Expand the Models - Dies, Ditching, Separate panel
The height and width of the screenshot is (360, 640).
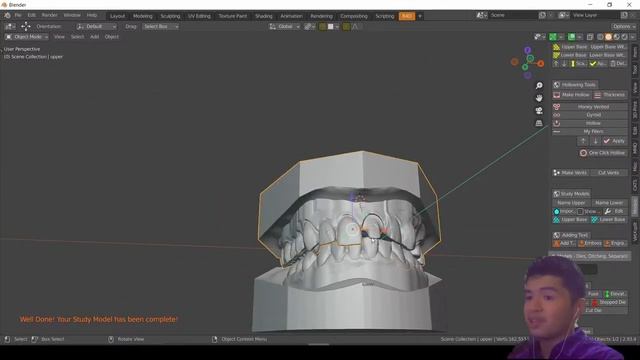[x=590, y=256]
